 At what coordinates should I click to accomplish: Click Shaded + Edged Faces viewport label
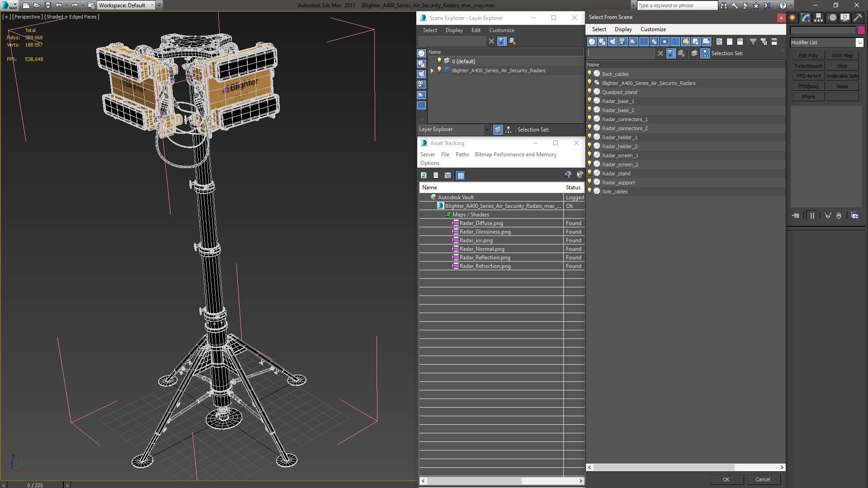[72, 17]
